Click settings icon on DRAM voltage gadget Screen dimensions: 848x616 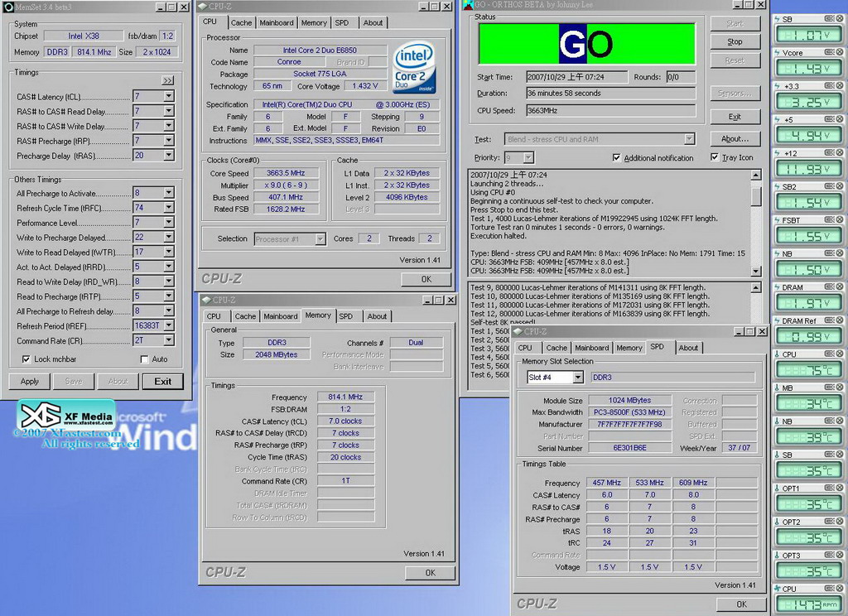tap(829, 287)
